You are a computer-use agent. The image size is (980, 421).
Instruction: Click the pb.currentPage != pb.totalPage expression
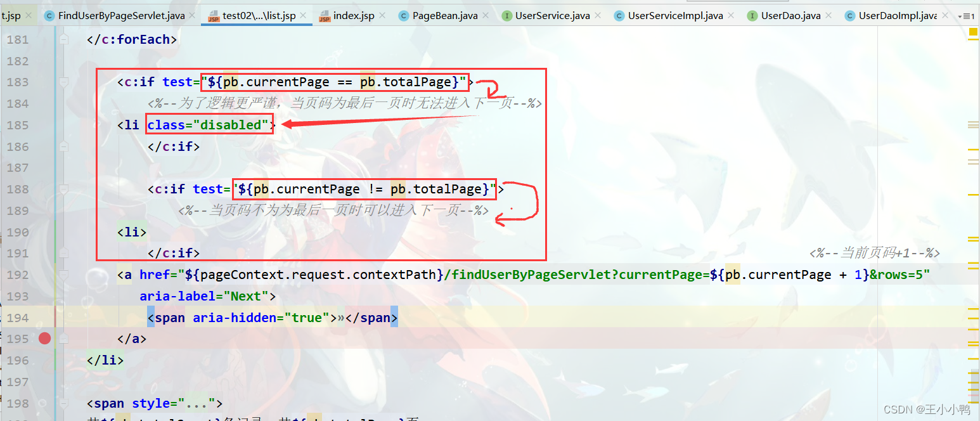click(368, 189)
